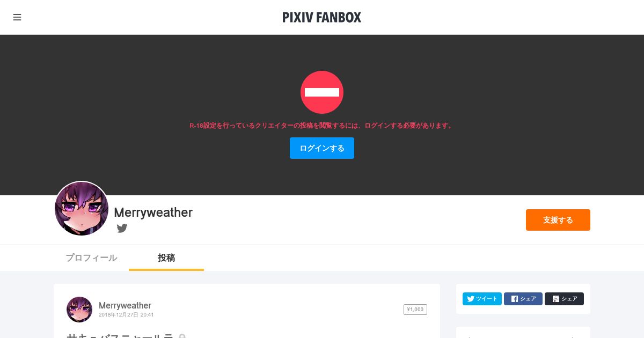The width and height of the screenshot is (644, 338).
Task: Open the post dated 2018年12月27日
Action: click(x=126, y=315)
